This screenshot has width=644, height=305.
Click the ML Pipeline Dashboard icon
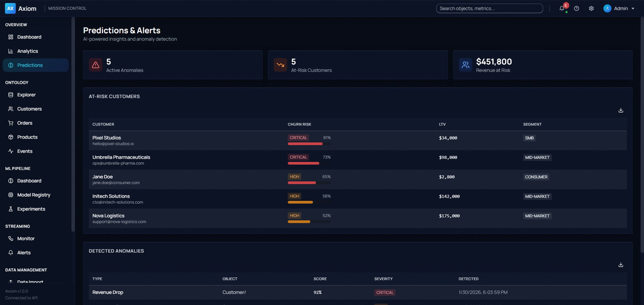(11, 181)
